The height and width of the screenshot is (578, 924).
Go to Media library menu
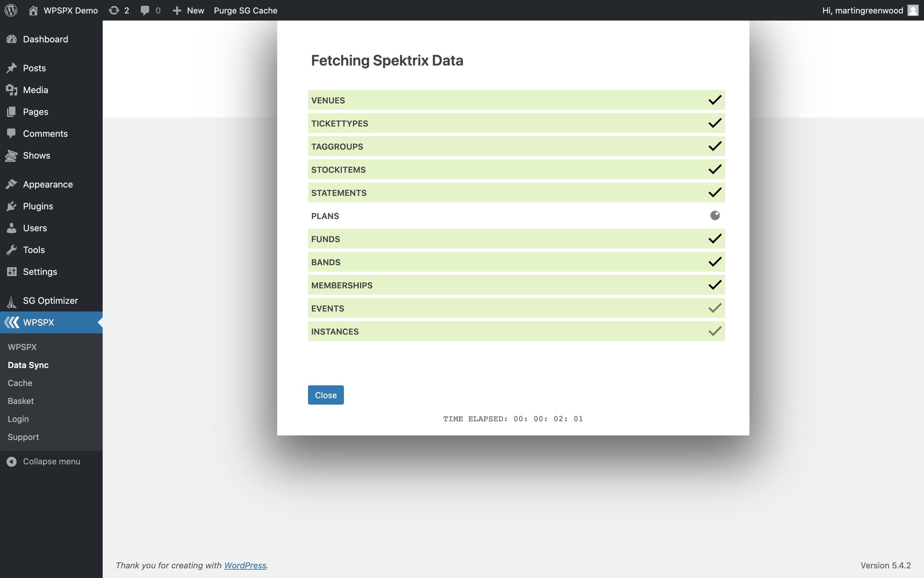51,90
